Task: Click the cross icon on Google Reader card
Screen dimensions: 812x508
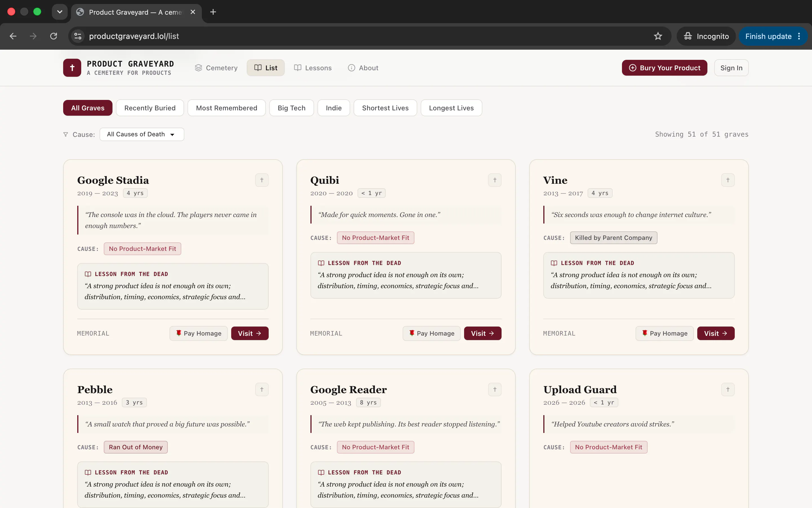Action: point(495,389)
